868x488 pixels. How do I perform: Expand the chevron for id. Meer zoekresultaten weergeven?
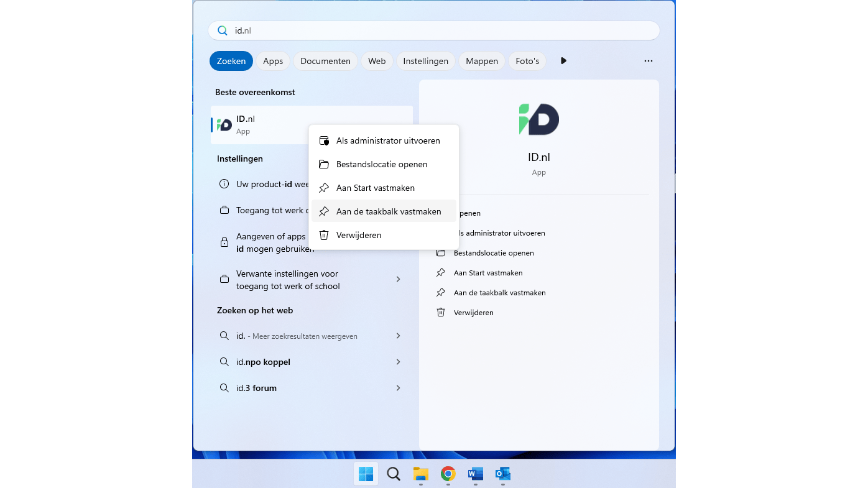[399, 336]
